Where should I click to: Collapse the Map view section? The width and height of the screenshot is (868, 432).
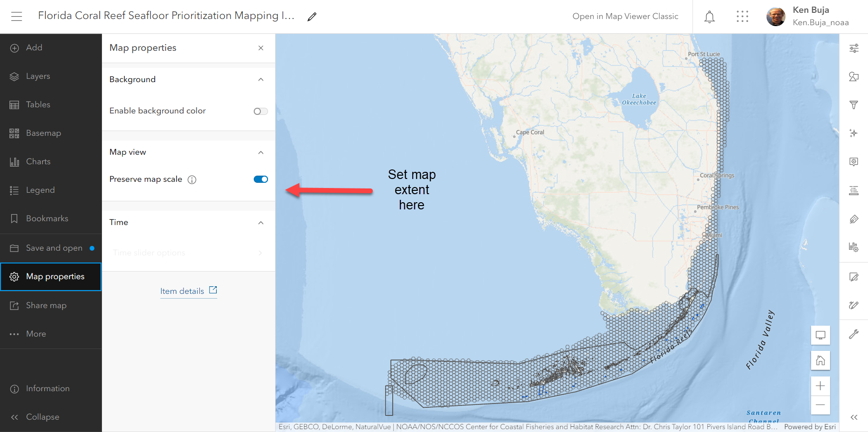pos(260,152)
